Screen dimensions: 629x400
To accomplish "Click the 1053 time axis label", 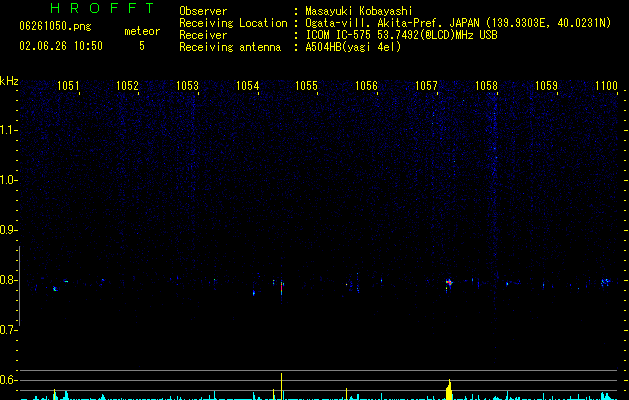I will (187, 86).
